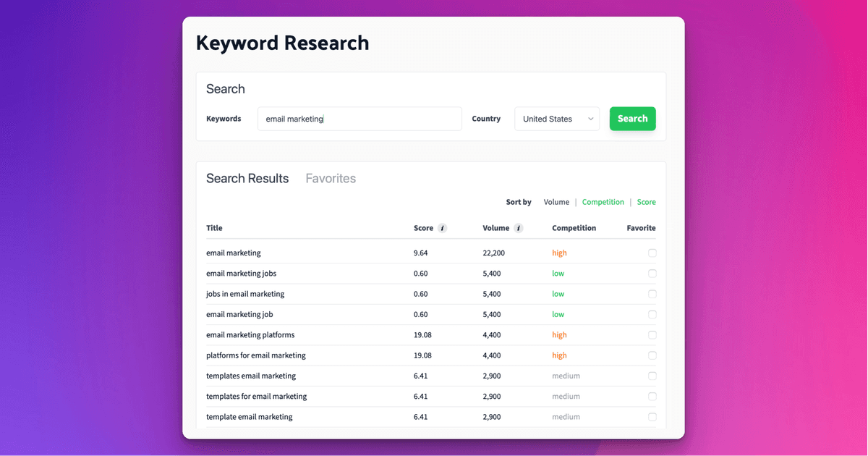
Task: Click the Favorite column header
Action: [642, 228]
